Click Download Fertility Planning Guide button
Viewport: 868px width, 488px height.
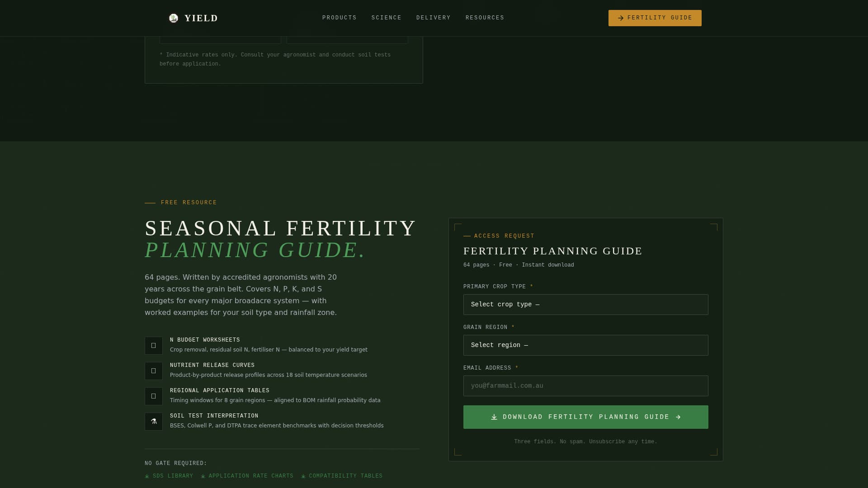[586, 417]
